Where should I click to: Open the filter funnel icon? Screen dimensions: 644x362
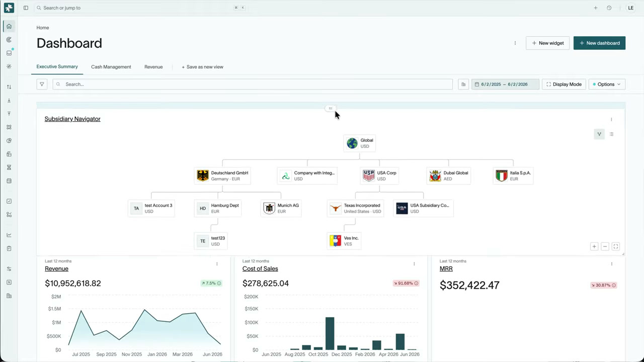pos(42,84)
